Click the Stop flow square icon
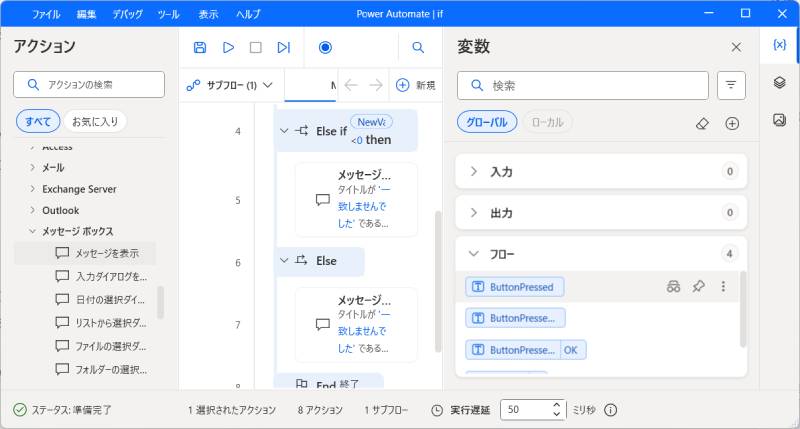The width and height of the screenshot is (800, 429). pos(255,47)
